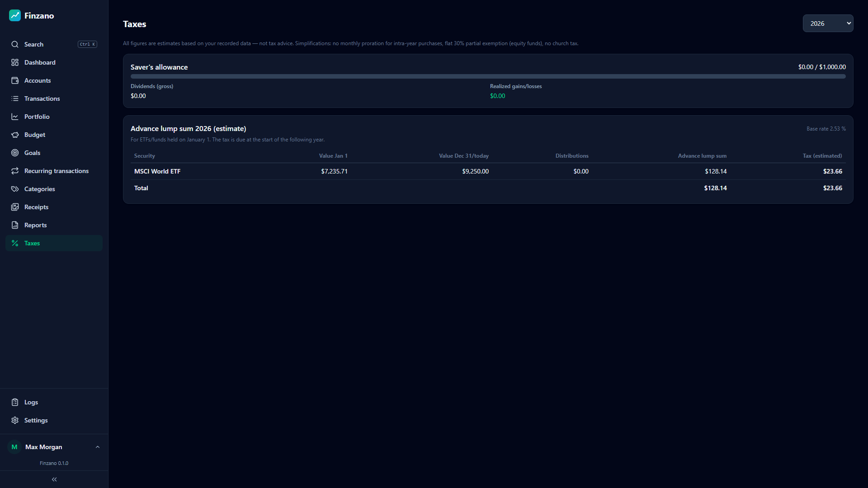Click the Portfolio chart icon

(15, 117)
